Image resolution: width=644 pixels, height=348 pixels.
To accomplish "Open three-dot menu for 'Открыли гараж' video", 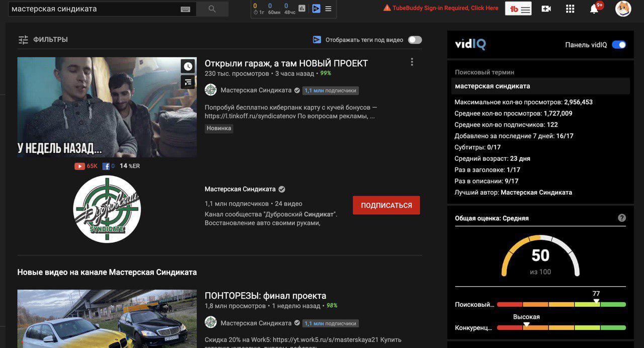I will (412, 62).
